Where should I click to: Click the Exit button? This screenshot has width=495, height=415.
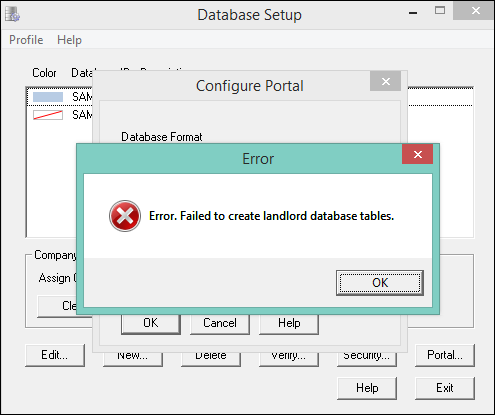[x=445, y=388]
